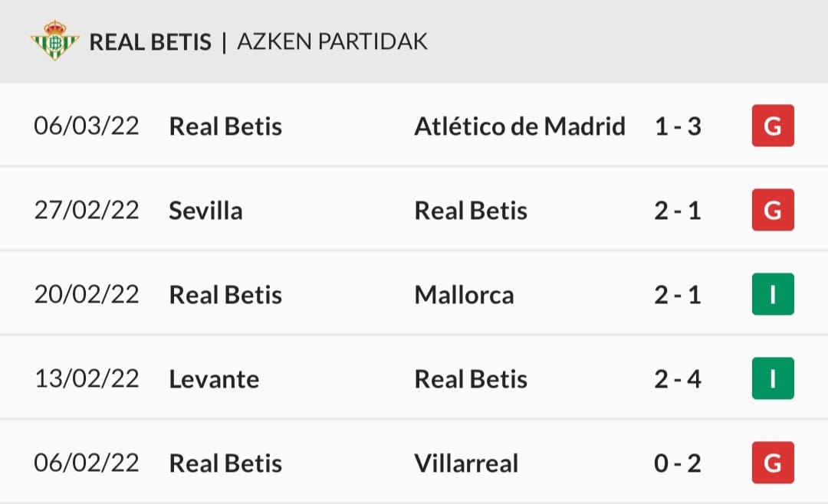The height and width of the screenshot is (504, 828).
Task: Click the date 20/02/22
Action: pos(87,294)
